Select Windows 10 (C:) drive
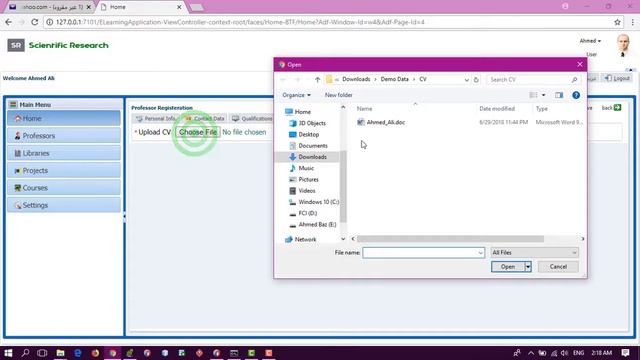640x360 pixels. 318,202
